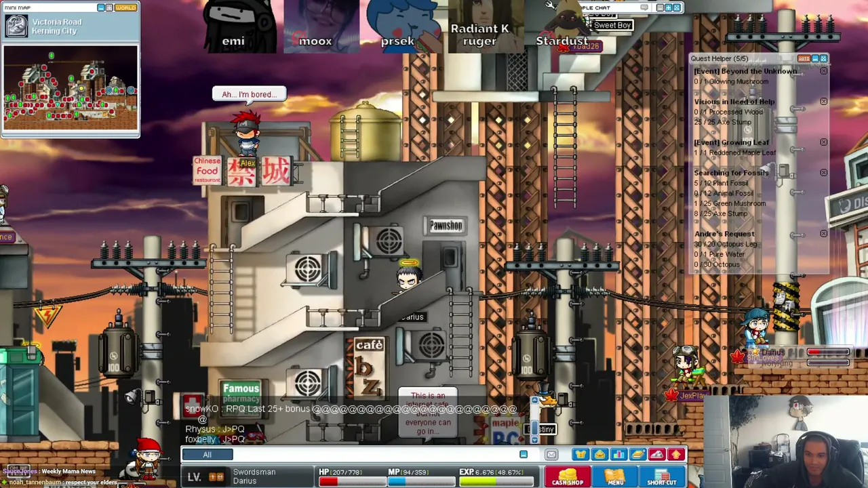
Task: Click moox's stream avatar
Action: pos(321,26)
